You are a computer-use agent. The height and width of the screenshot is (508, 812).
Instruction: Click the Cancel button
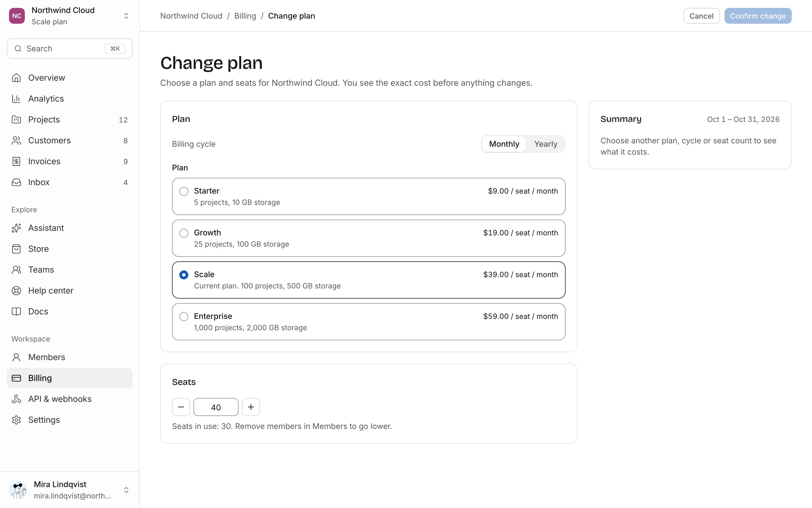(x=701, y=16)
